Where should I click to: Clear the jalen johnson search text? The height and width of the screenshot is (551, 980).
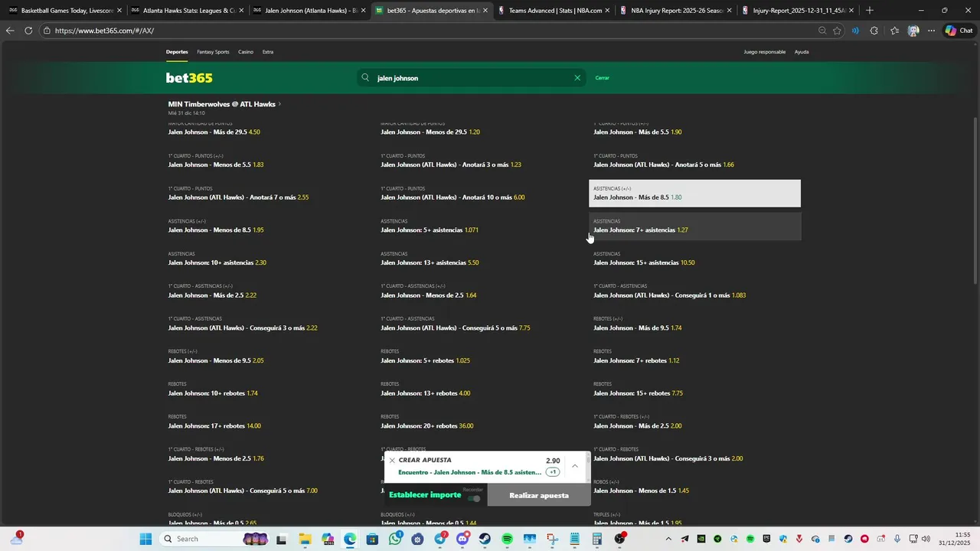pos(577,78)
